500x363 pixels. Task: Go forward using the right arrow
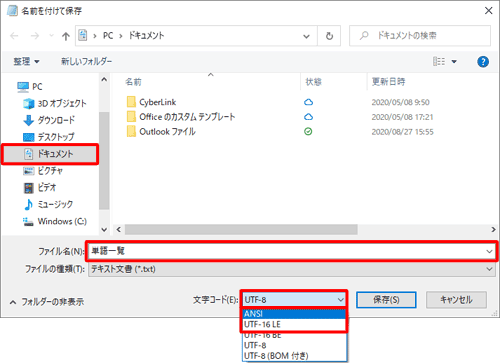click(x=35, y=36)
